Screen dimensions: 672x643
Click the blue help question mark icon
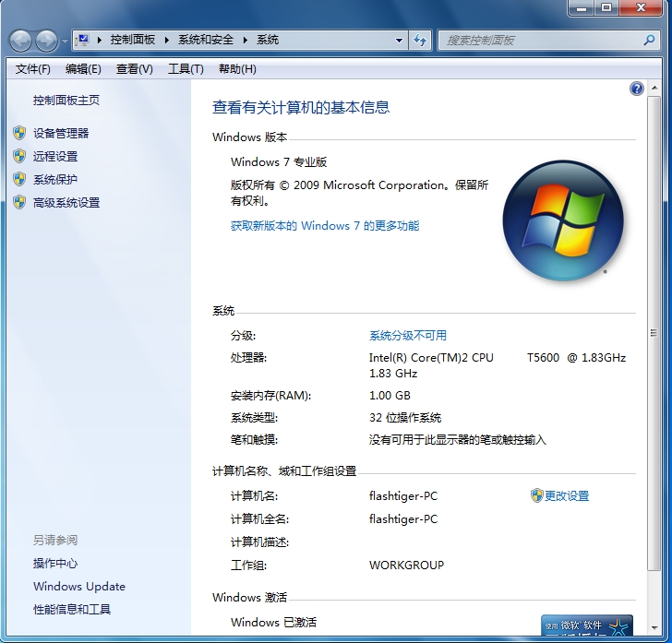pos(636,89)
